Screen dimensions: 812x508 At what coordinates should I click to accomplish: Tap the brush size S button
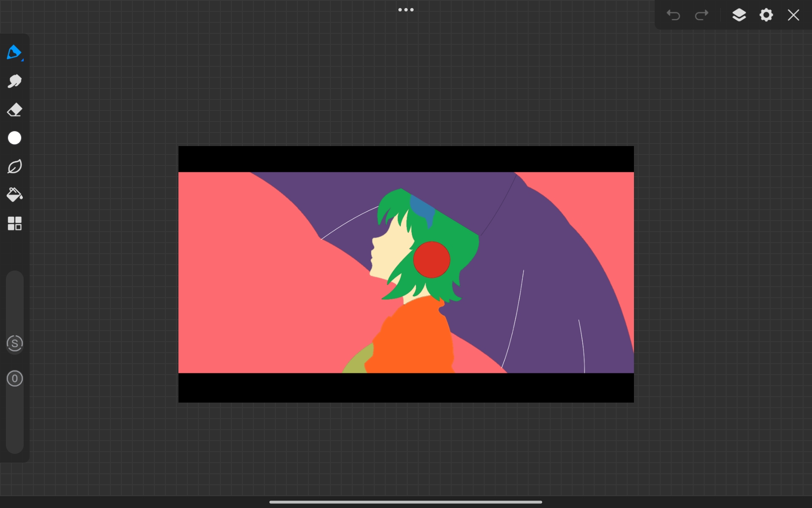[x=15, y=343]
